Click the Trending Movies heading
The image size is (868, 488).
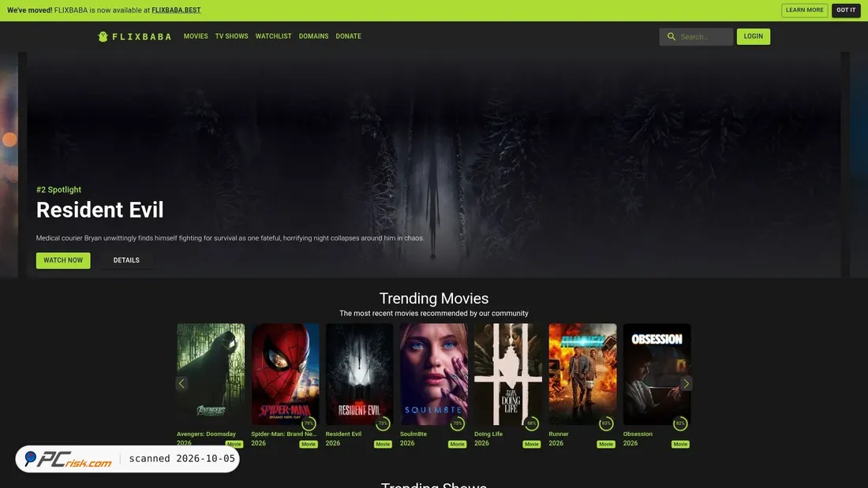tap(434, 298)
